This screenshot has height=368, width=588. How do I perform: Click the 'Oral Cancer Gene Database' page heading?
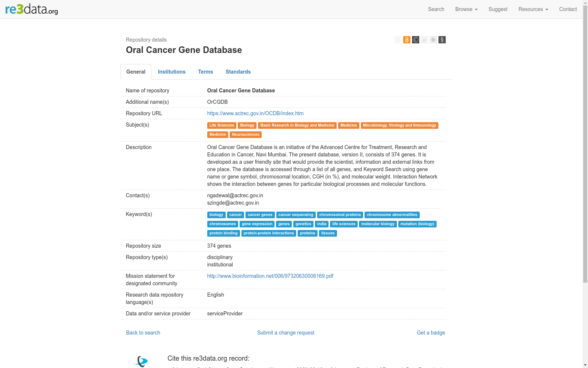click(184, 50)
